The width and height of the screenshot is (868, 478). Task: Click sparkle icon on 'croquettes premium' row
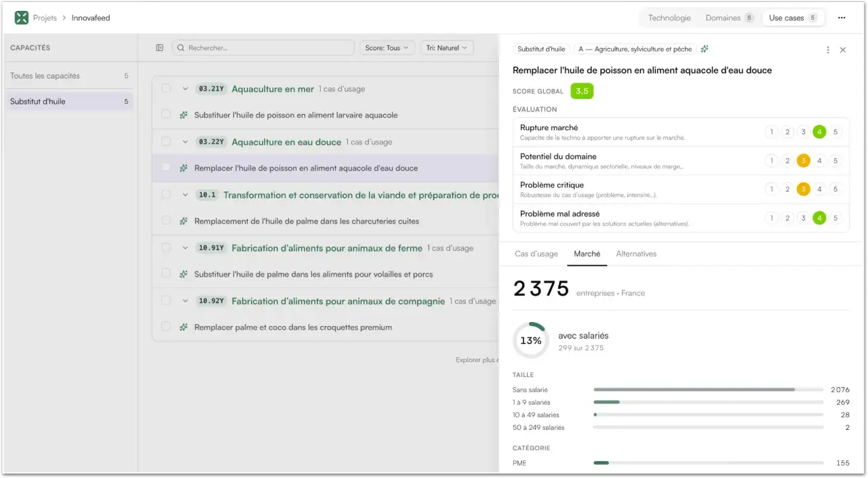pyautogui.click(x=184, y=327)
